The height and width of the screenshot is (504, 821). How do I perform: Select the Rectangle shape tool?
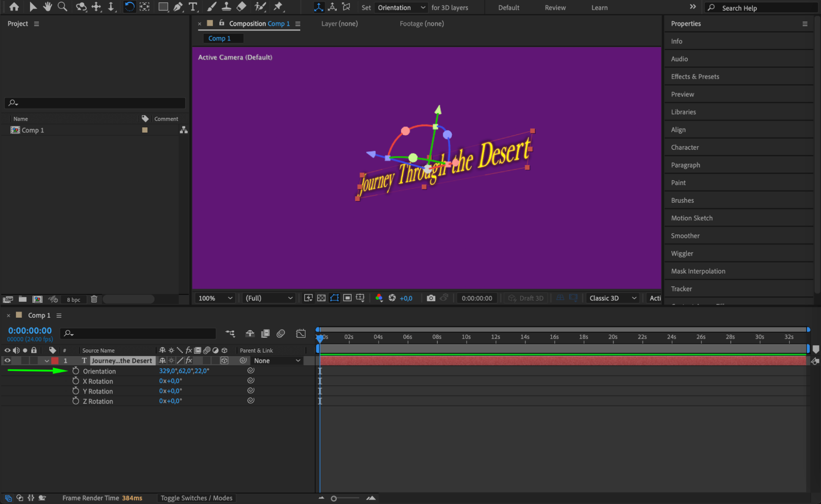coord(163,7)
